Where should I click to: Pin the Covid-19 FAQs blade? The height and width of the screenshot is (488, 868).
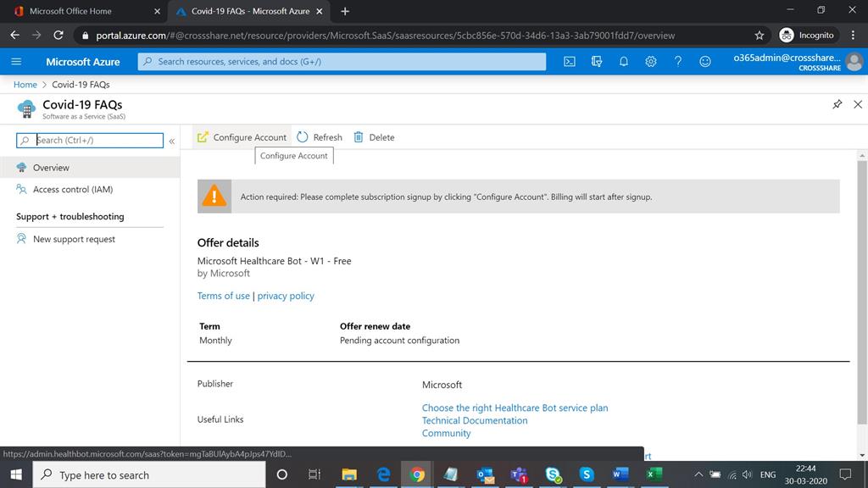(835, 103)
